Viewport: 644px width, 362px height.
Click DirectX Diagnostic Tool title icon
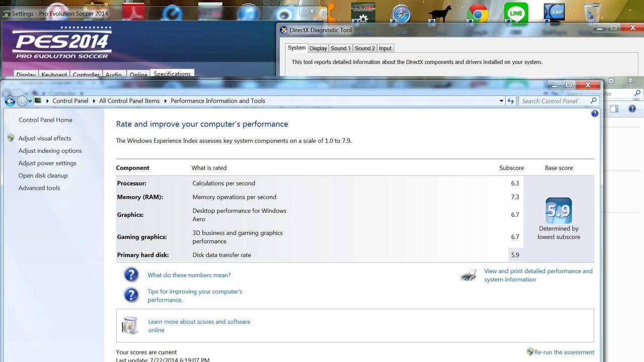pyautogui.click(x=283, y=30)
